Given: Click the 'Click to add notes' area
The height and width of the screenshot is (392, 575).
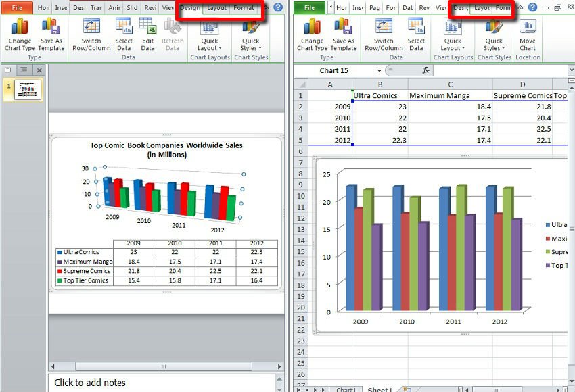Looking at the screenshot, I should click(162, 383).
